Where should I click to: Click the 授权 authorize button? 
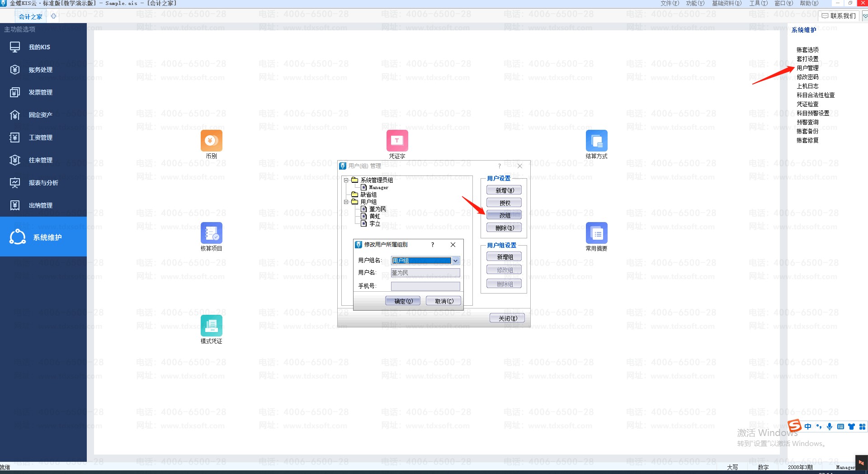tap(504, 203)
